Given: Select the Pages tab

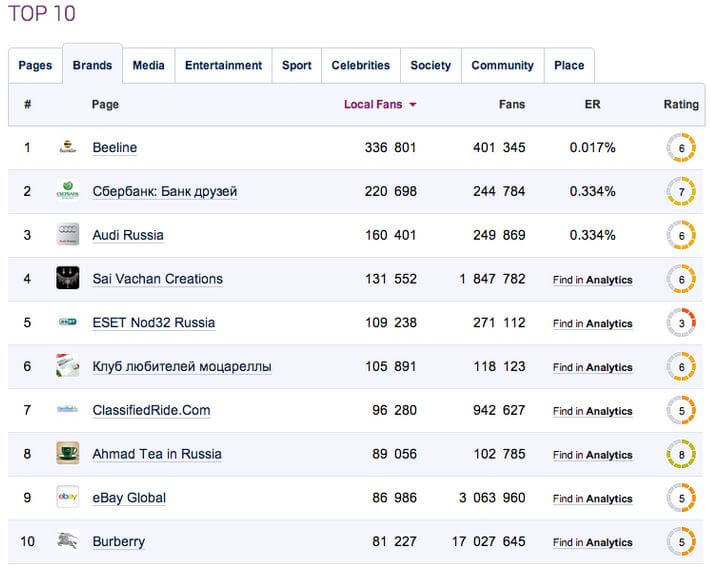Looking at the screenshot, I should (35, 65).
